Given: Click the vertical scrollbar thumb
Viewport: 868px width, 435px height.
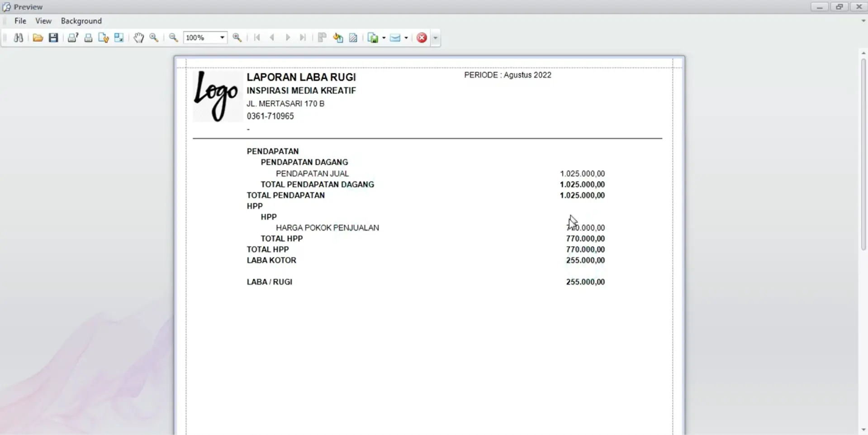Looking at the screenshot, I should [863, 154].
